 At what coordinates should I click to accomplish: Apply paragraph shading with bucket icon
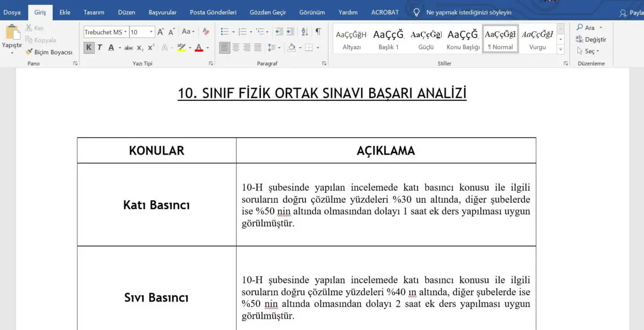(x=291, y=48)
